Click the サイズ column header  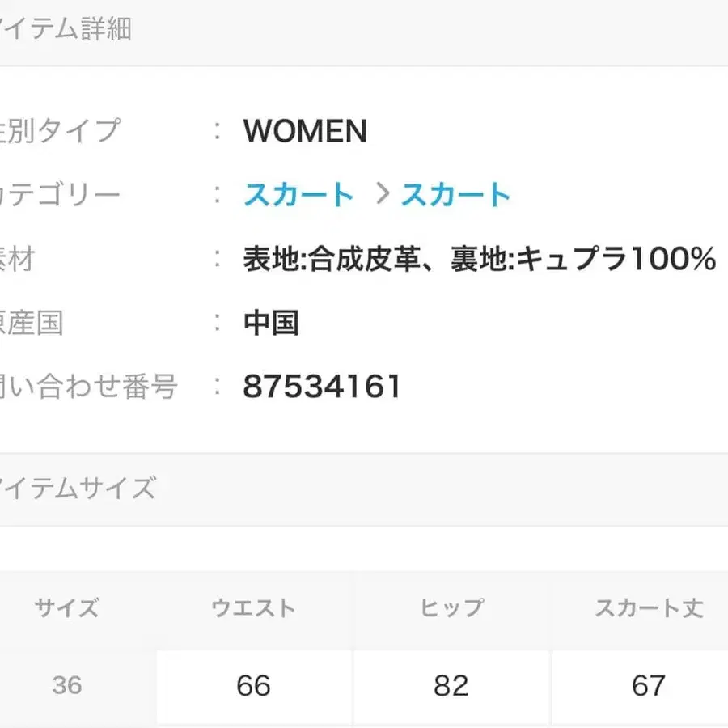tap(66, 608)
